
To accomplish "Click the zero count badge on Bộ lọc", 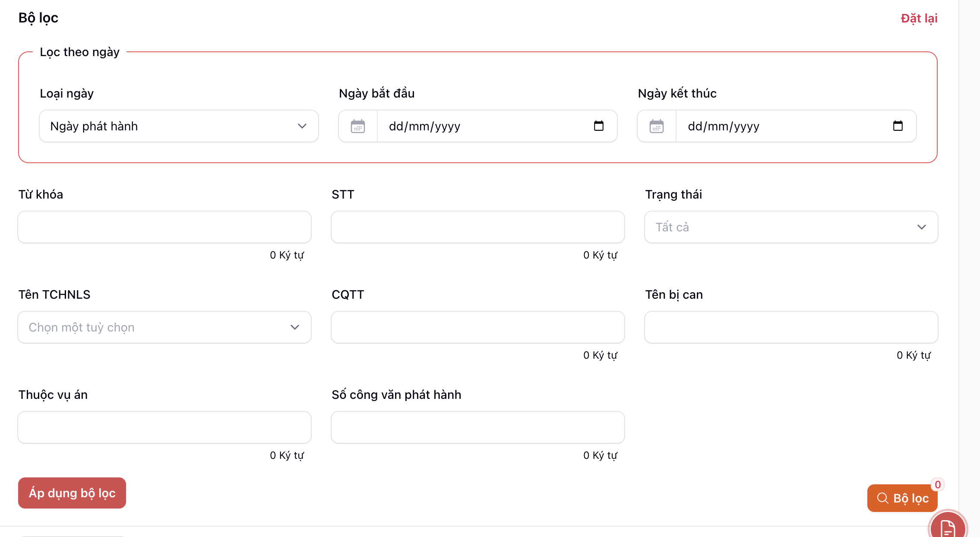I will click(937, 484).
